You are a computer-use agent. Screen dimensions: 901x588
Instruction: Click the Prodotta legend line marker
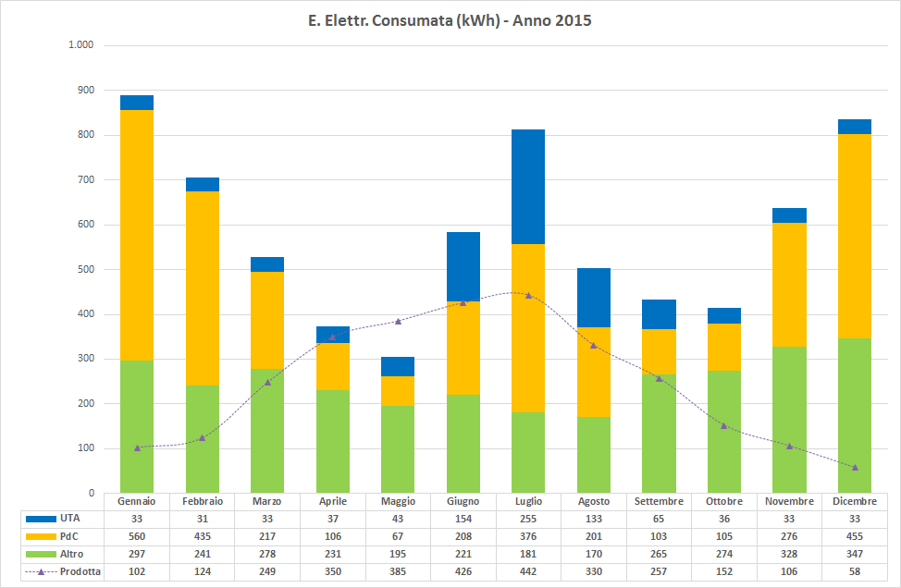40,571
